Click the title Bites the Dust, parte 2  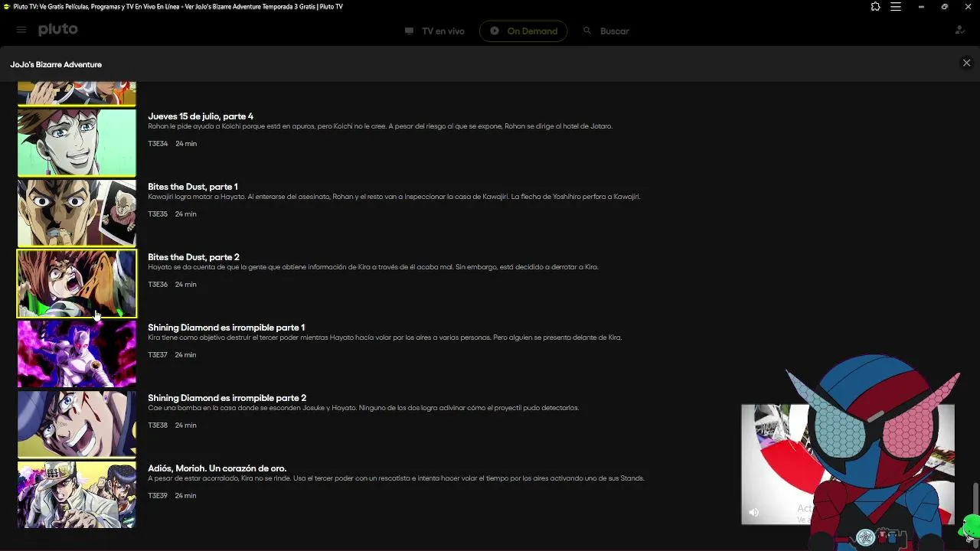194,257
